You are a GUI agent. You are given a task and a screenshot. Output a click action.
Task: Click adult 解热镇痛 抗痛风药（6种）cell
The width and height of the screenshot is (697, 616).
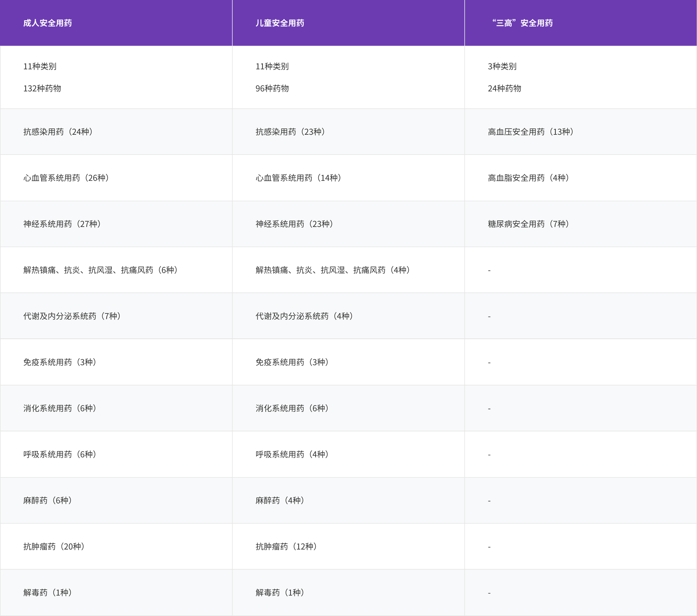point(100,270)
